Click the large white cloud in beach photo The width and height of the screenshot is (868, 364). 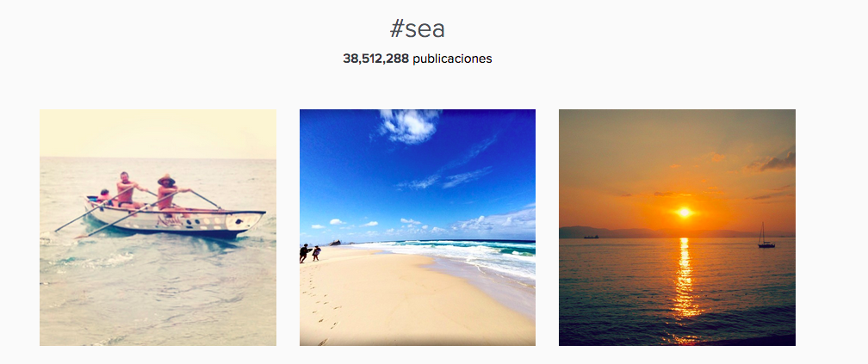point(408,126)
